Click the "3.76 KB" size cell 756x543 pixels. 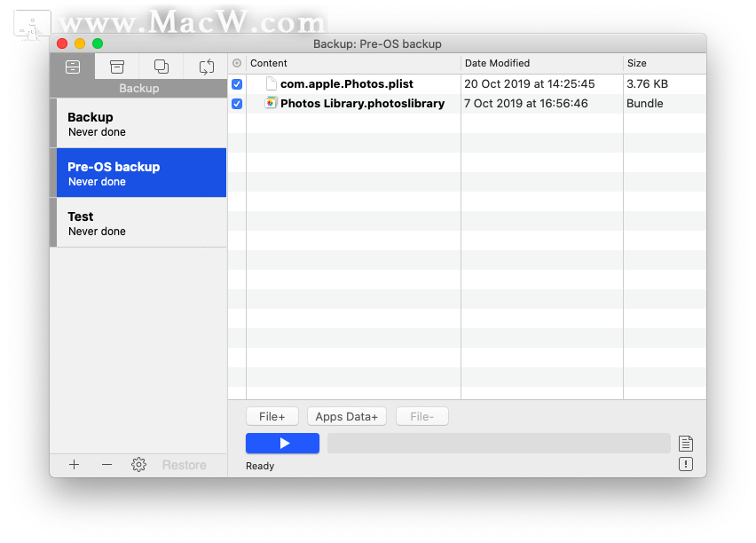pyautogui.click(x=647, y=84)
